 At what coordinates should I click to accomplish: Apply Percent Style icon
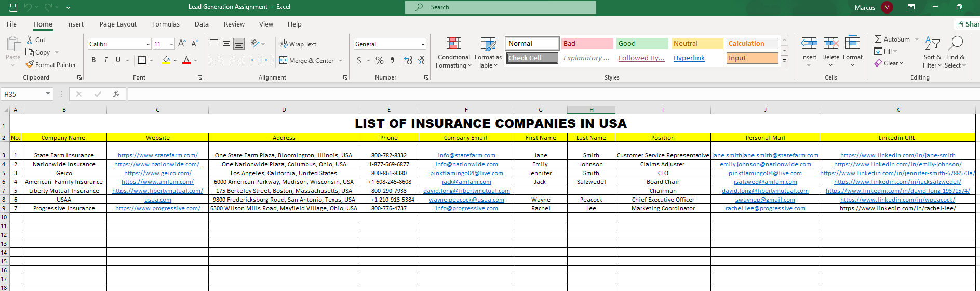380,60
